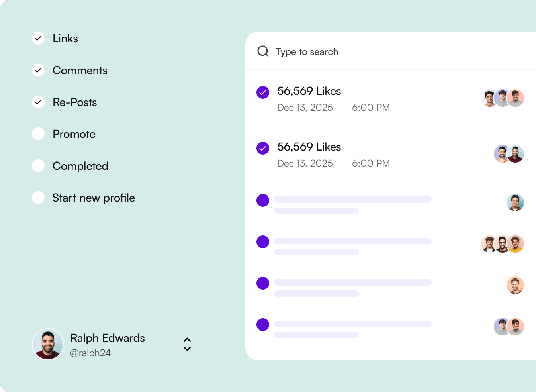
Task: Click the avatar group on first Likes row
Action: pos(503,98)
